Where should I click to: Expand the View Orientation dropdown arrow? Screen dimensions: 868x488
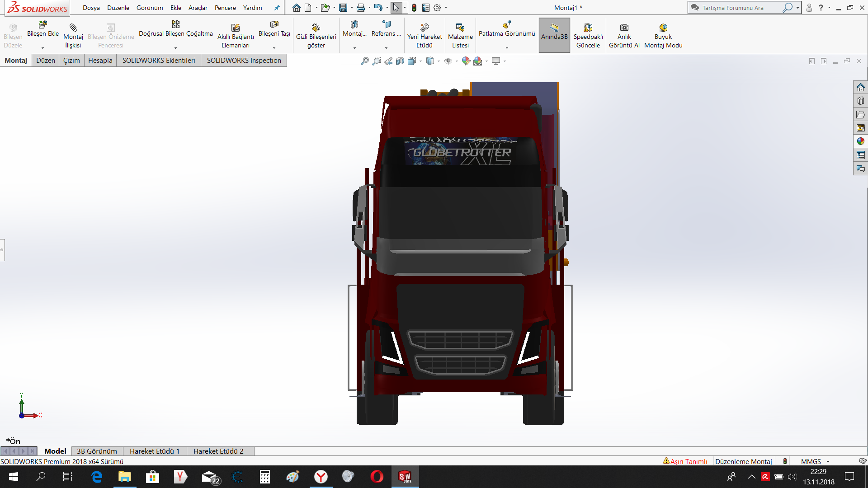[x=420, y=61]
